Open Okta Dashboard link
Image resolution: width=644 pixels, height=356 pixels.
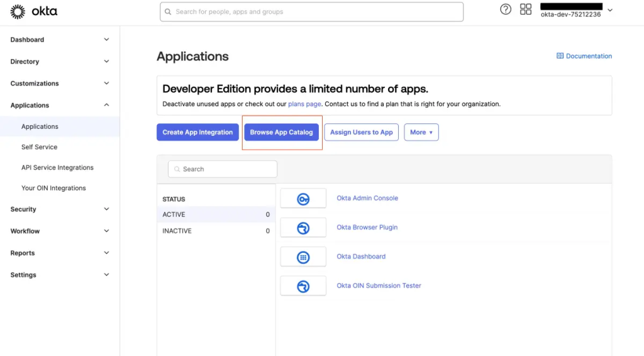click(x=361, y=256)
